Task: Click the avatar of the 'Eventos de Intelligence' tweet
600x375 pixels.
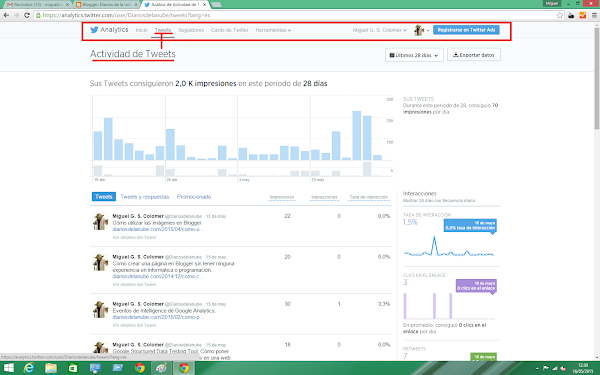Action: (100, 310)
